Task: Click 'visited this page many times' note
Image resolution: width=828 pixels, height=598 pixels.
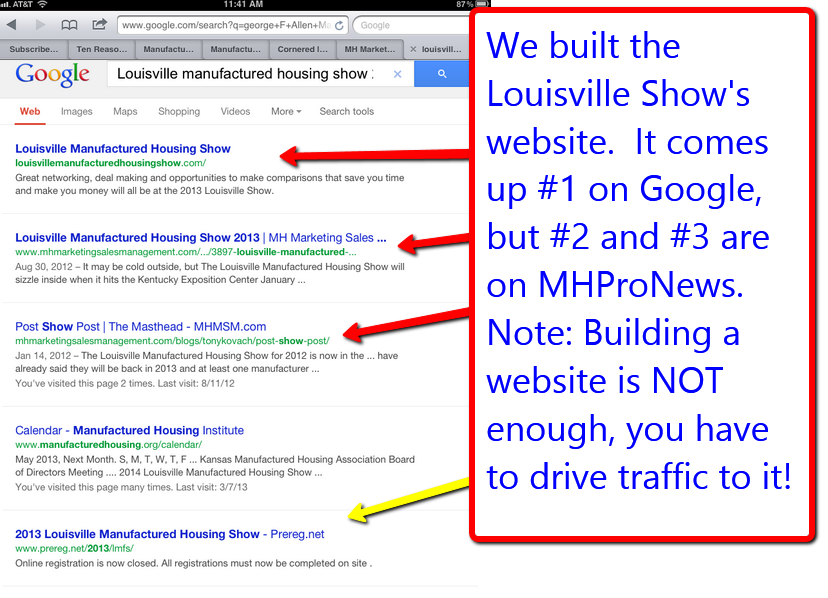Action: coord(131,487)
